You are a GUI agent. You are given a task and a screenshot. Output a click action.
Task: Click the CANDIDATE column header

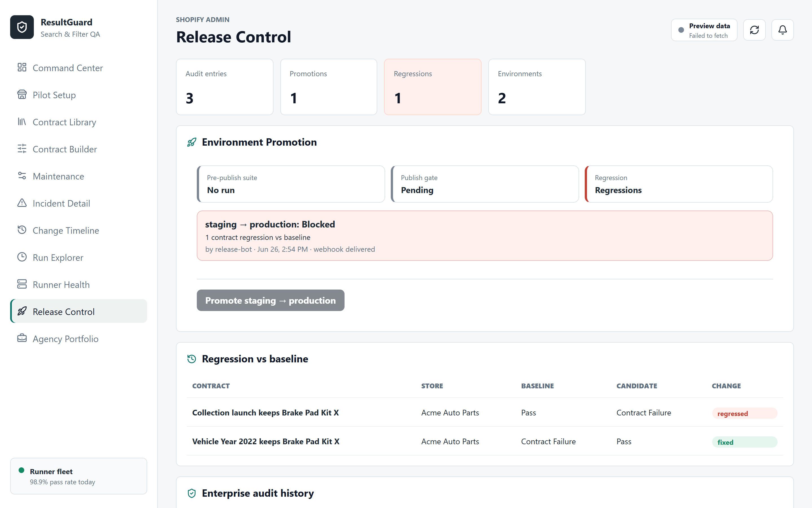(637, 386)
